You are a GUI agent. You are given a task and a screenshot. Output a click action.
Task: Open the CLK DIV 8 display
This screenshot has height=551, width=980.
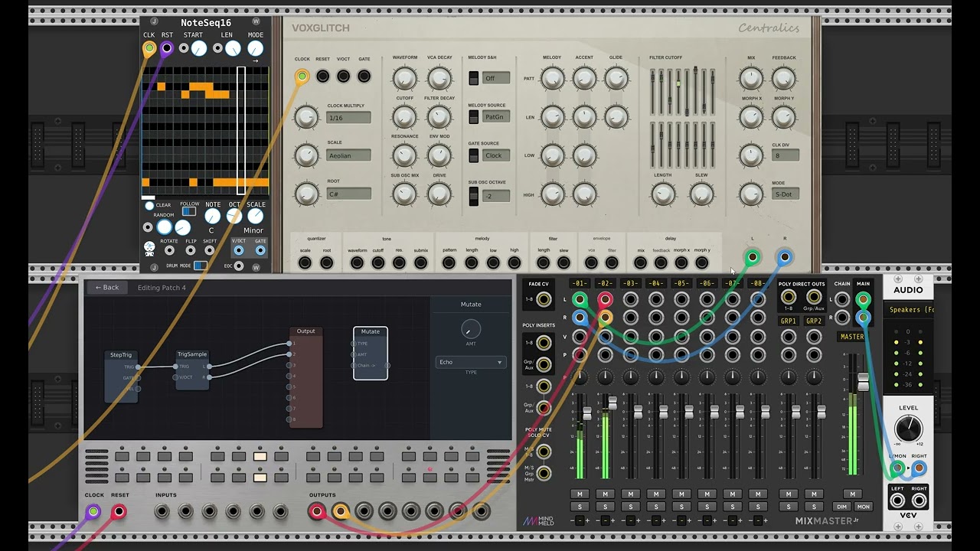pyautogui.click(x=786, y=155)
